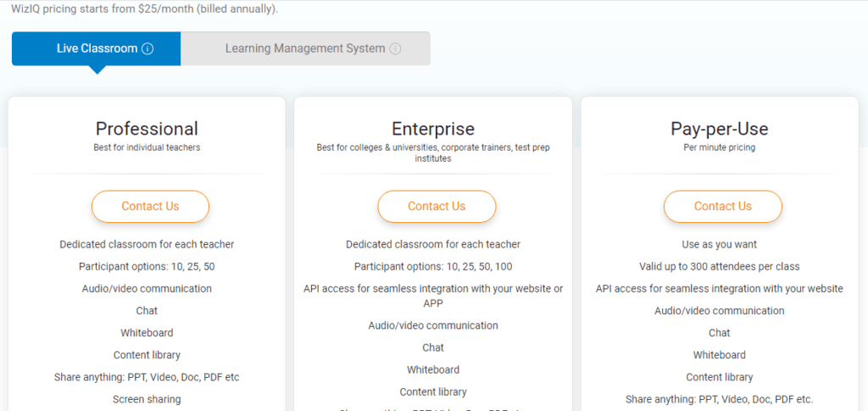The height and width of the screenshot is (411, 868).
Task: Click 'Best for individual teachers' subtitle
Action: [x=147, y=147]
